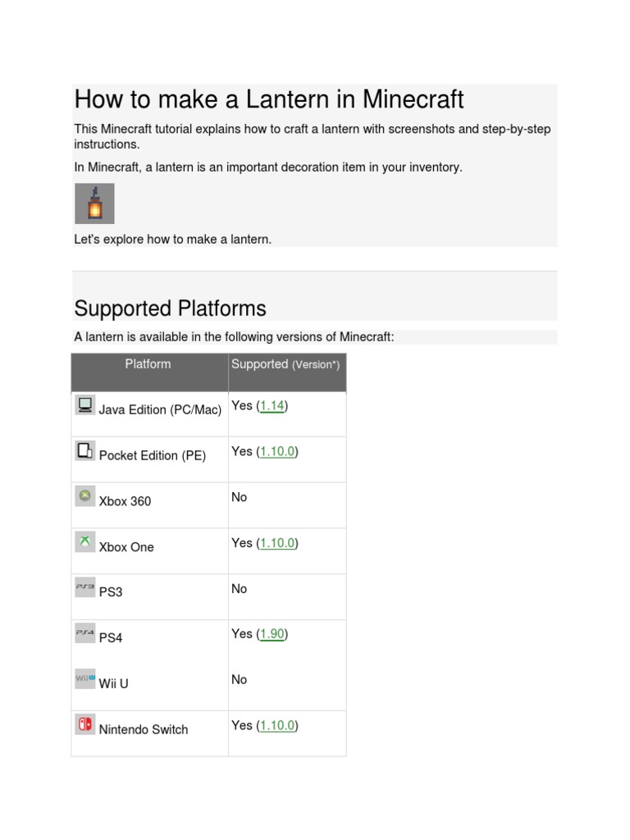This screenshot has width=630, height=840.
Task: Open the Nintendo Switch 1.10.0 version link
Action: point(276,725)
